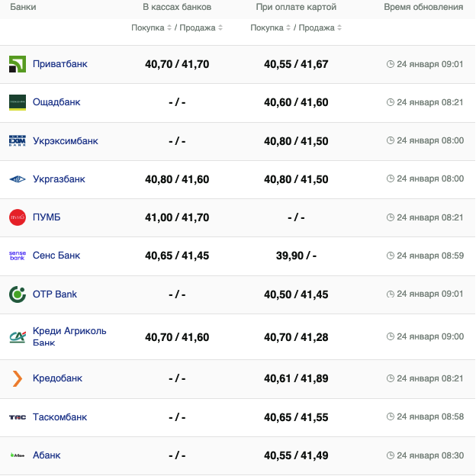Open the Укргазбанк bank link
Viewport: 476px width, 476px height.
tap(59, 179)
